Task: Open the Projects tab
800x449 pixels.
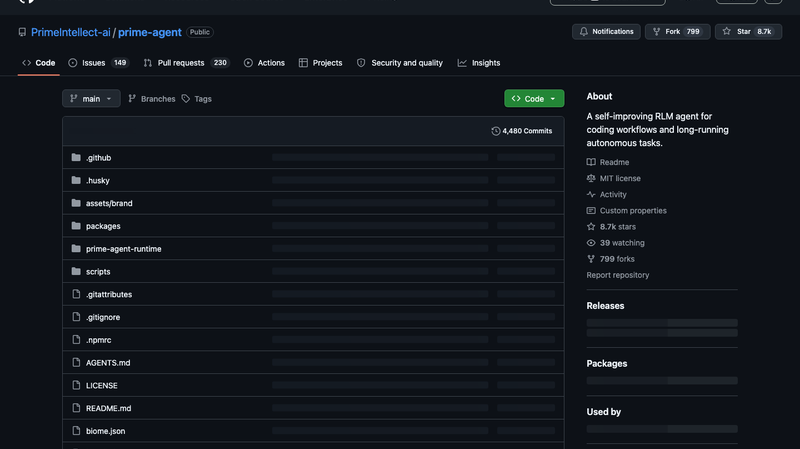Action: [320, 63]
